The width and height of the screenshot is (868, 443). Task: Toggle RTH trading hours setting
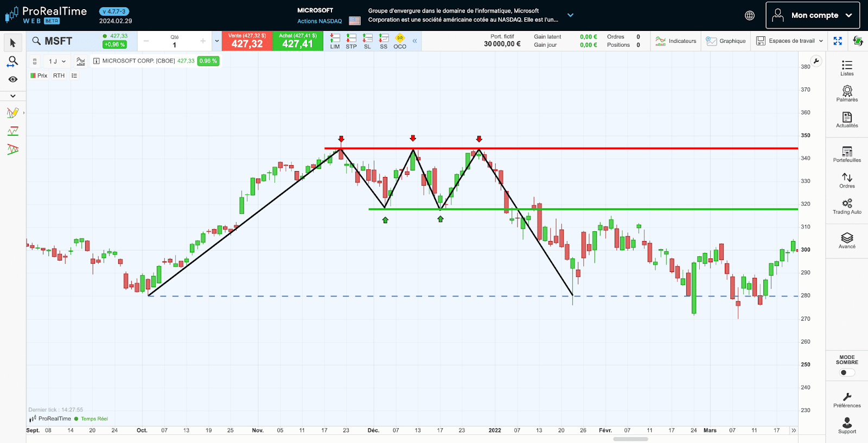tap(59, 75)
